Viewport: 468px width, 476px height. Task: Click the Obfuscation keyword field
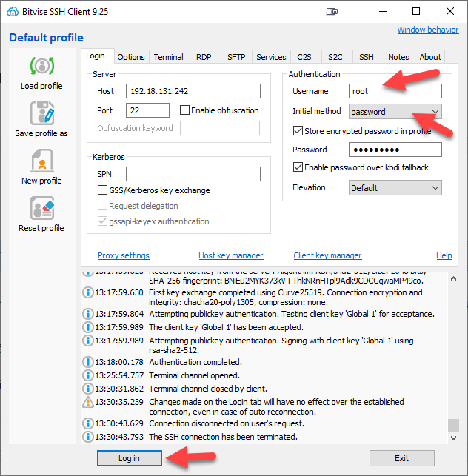(x=220, y=128)
